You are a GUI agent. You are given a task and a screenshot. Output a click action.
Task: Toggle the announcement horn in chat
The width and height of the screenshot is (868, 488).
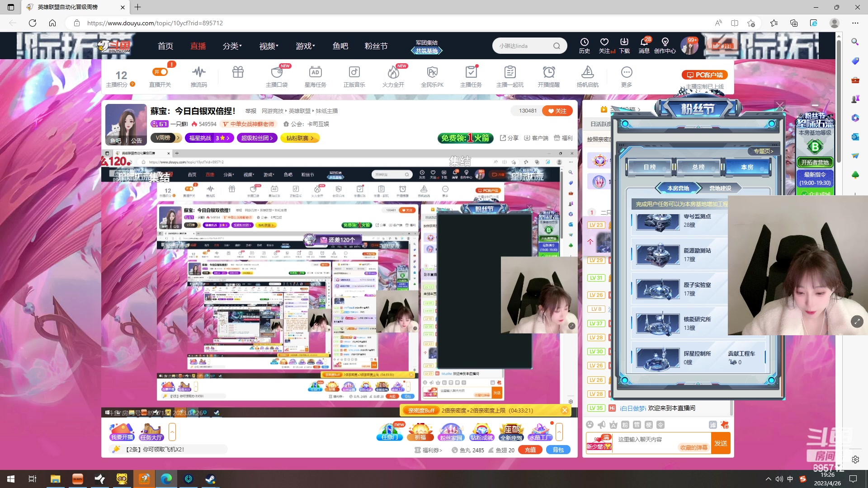point(601,425)
